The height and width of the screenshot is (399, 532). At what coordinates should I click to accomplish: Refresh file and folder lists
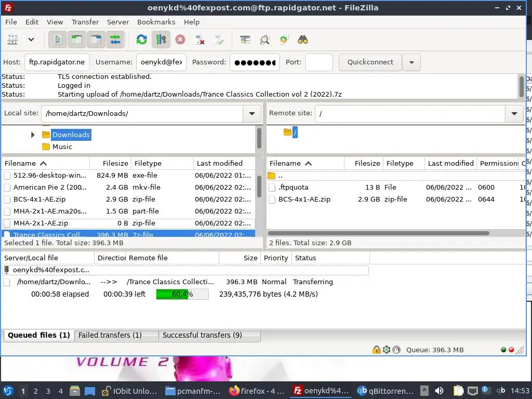(141, 39)
